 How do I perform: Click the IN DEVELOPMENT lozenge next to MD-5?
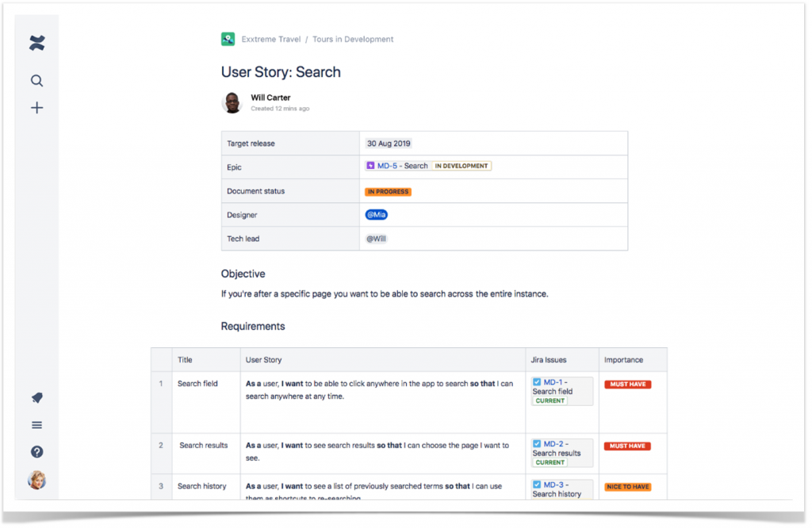tap(462, 166)
